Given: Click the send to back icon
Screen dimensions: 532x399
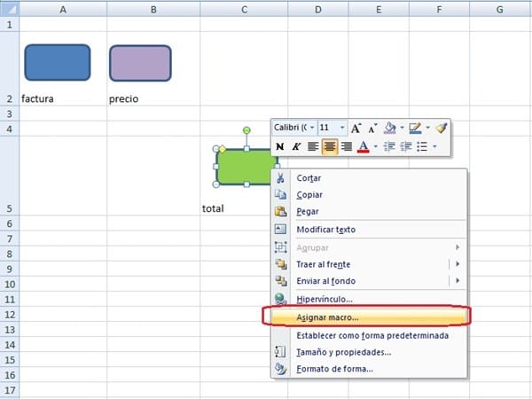Looking at the screenshot, I should pyautogui.click(x=280, y=281).
